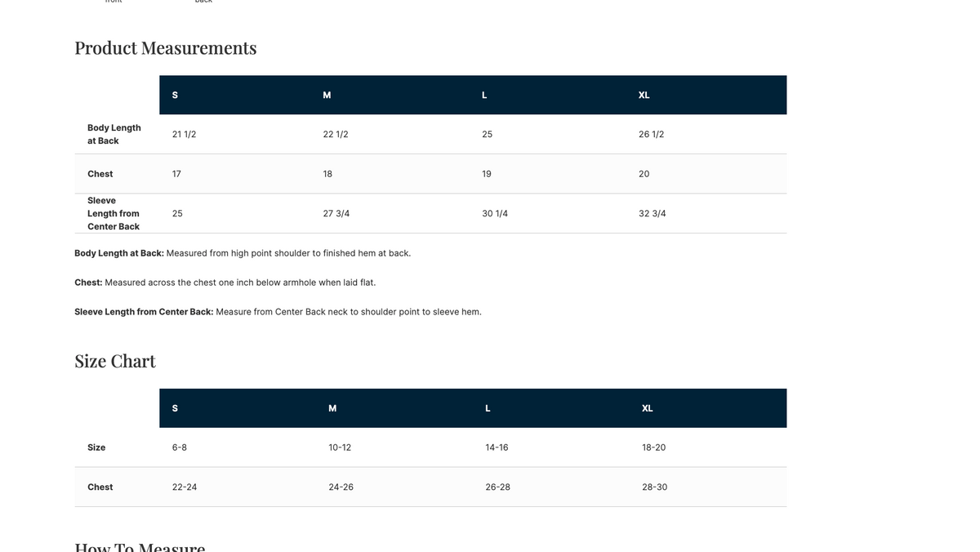980x552 pixels.
Task: Click the 6-8 size cell
Action: tap(180, 447)
